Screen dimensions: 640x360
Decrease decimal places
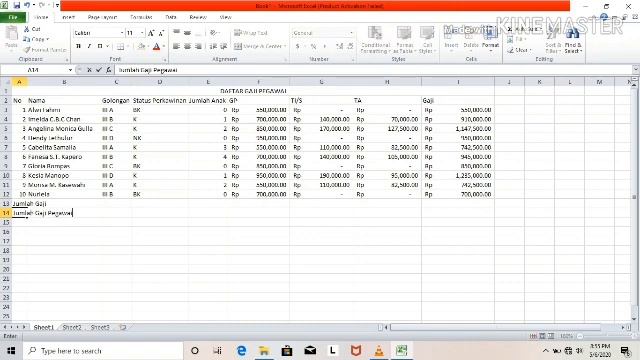click(x=350, y=47)
